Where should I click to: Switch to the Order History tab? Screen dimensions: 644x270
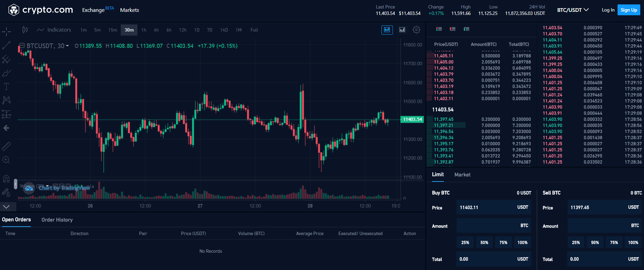point(57,220)
